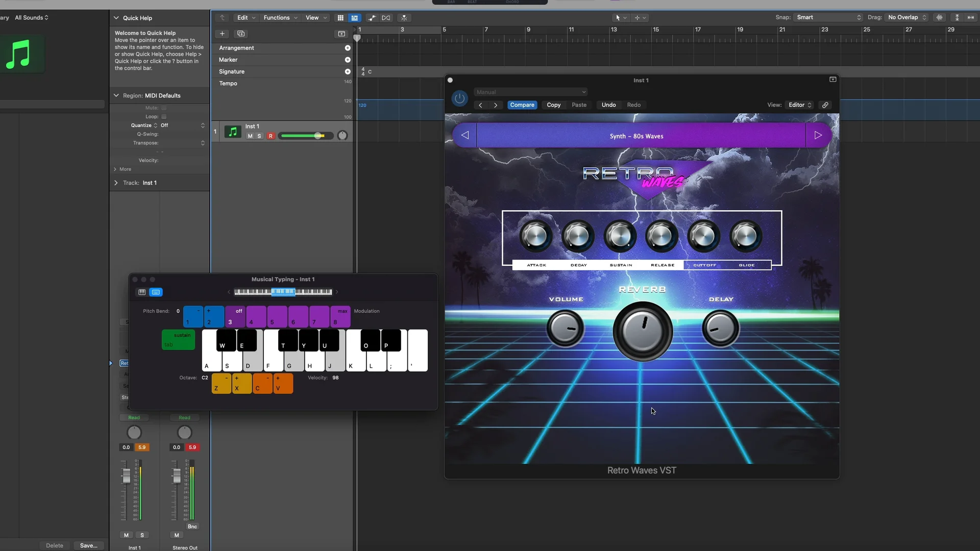Add an Arrangement marker with plus

pyautogui.click(x=348, y=48)
